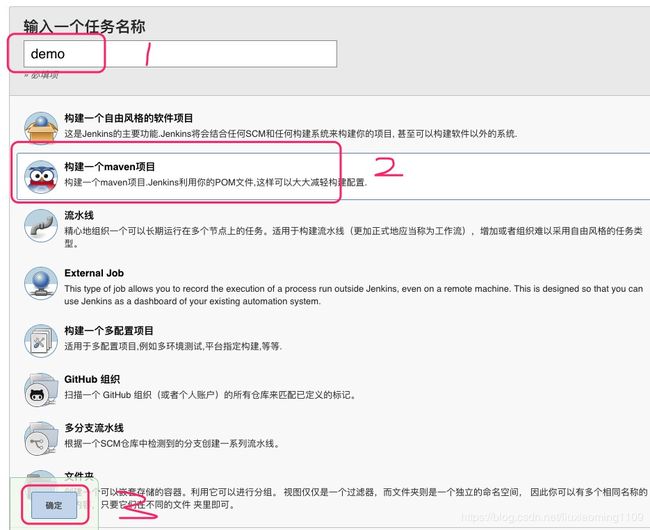Click the multi-configuration project tools icon
The height and width of the screenshot is (530, 650).
[41, 341]
